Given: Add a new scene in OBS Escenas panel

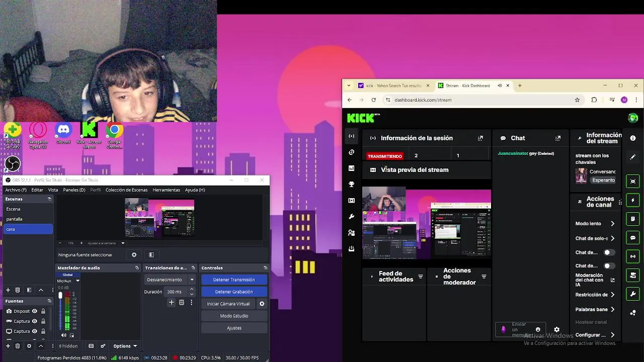Looking at the screenshot, I should [x=8, y=290].
